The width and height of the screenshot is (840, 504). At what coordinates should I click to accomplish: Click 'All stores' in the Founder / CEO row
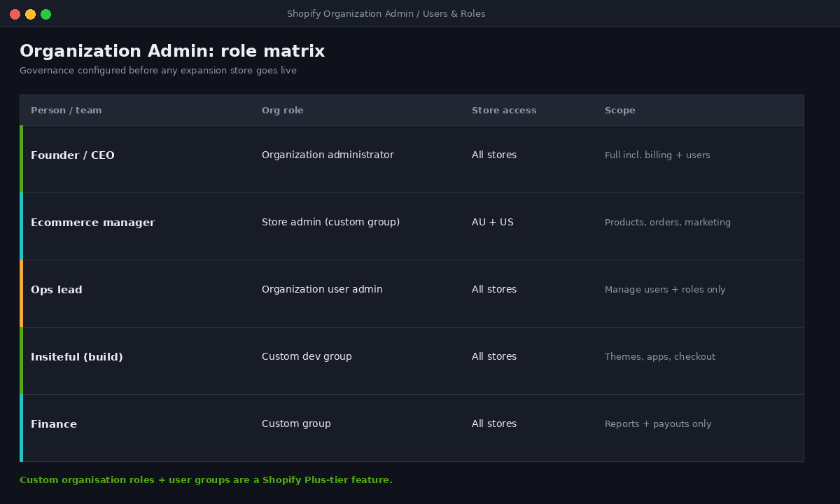(494, 155)
